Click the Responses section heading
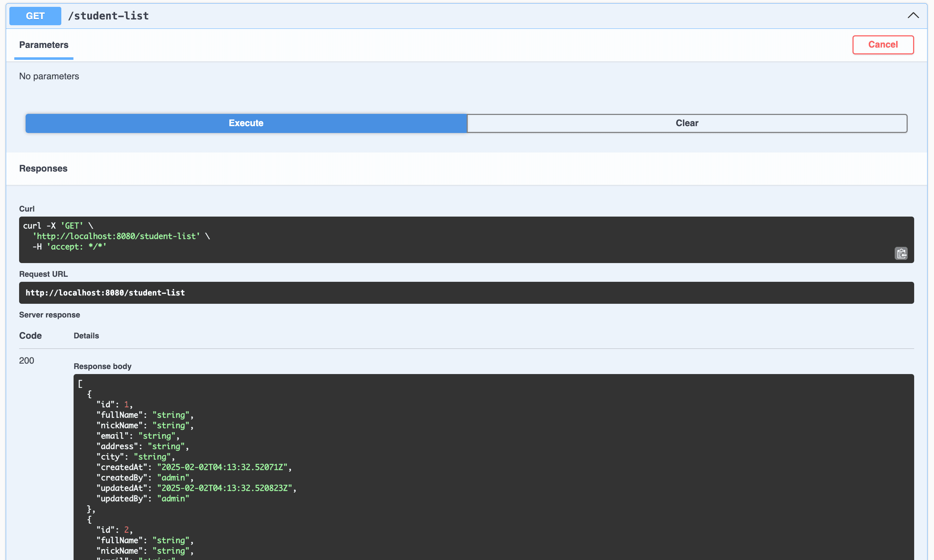 [43, 168]
